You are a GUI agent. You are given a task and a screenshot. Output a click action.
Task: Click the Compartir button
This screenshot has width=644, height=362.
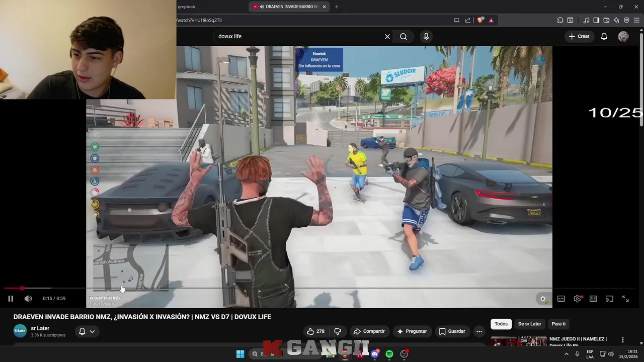tap(369, 331)
